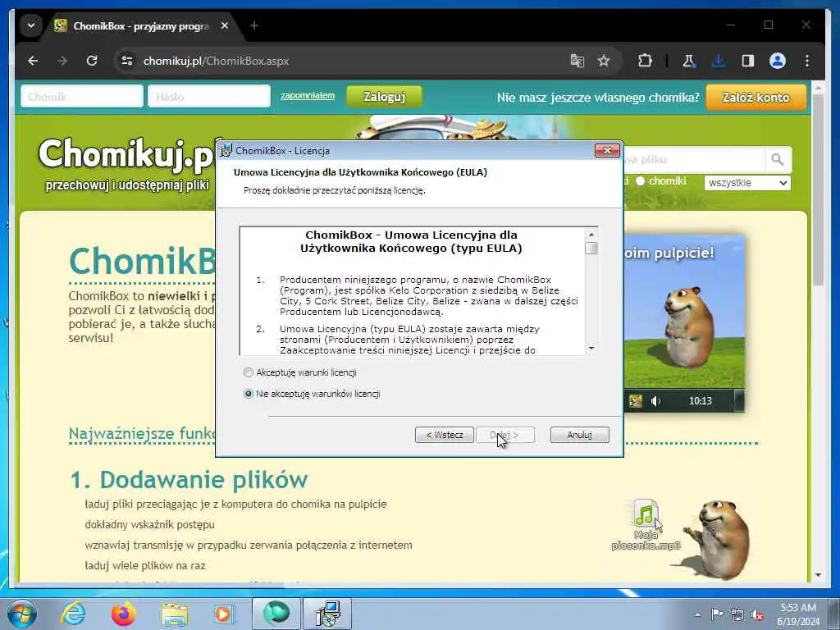Click the '1. Dodawanie plików' heading

click(189, 479)
